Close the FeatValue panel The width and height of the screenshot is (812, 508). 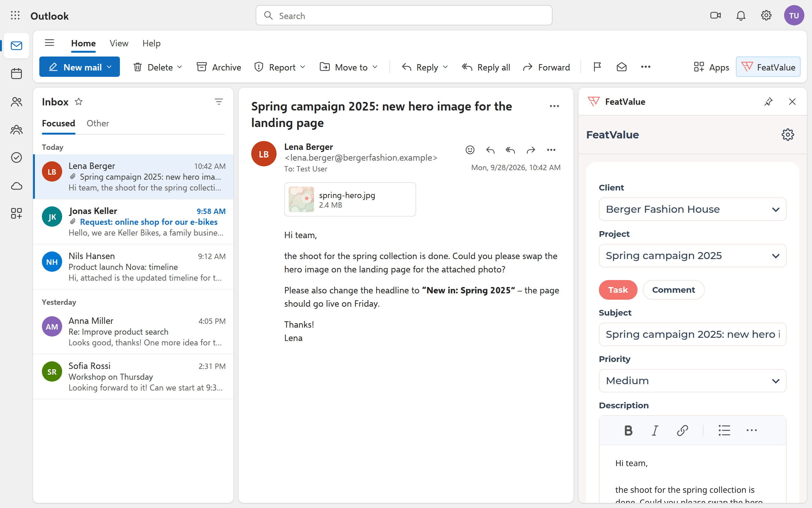792,102
